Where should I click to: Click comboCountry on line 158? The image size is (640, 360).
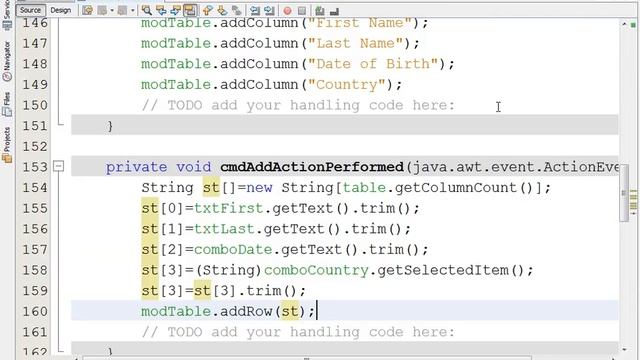click(316, 270)
